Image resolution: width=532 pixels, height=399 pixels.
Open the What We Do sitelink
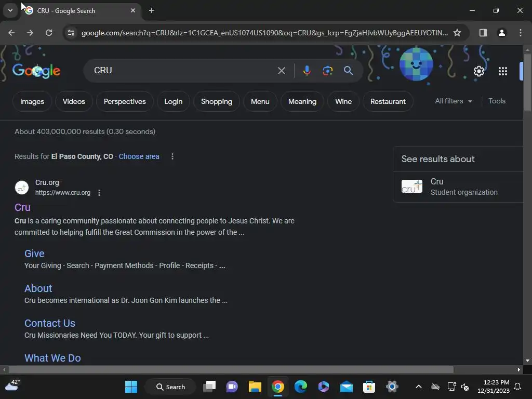pyautogui.click(x=52, y=358)
